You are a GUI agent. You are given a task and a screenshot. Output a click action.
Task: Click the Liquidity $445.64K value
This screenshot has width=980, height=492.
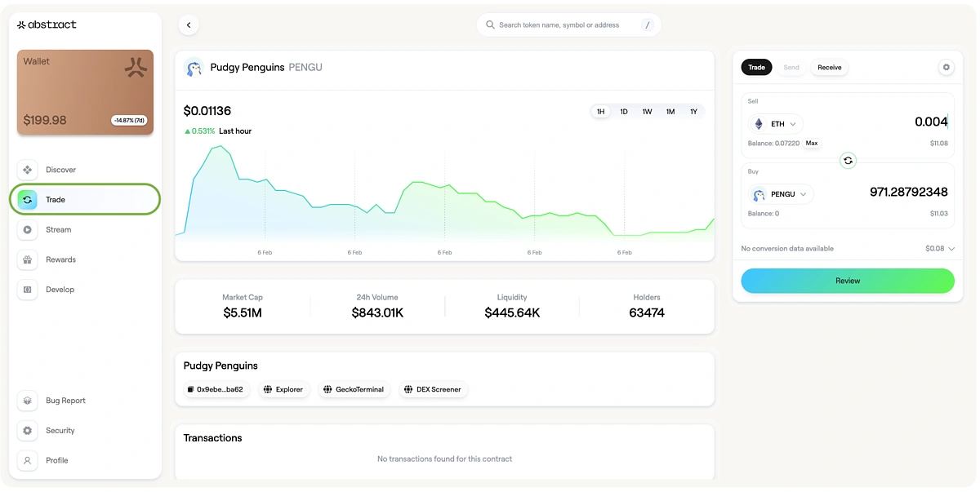coord(512,312)
